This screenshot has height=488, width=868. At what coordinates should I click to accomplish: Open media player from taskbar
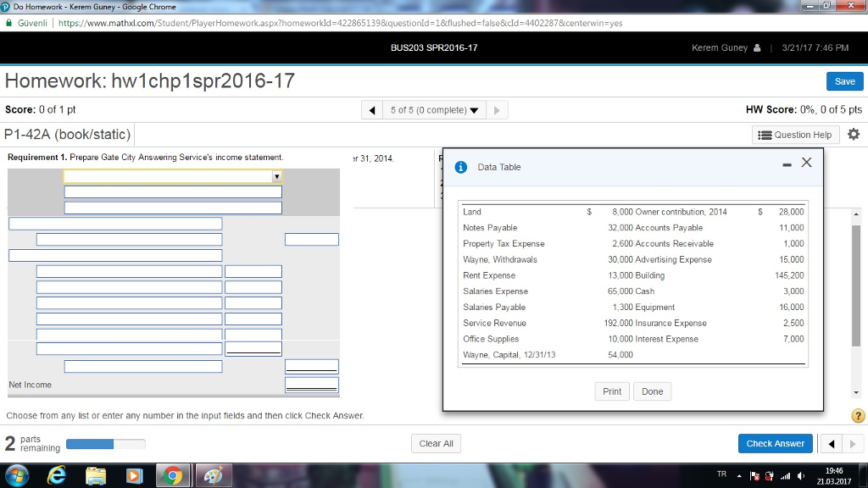[134, 476]
